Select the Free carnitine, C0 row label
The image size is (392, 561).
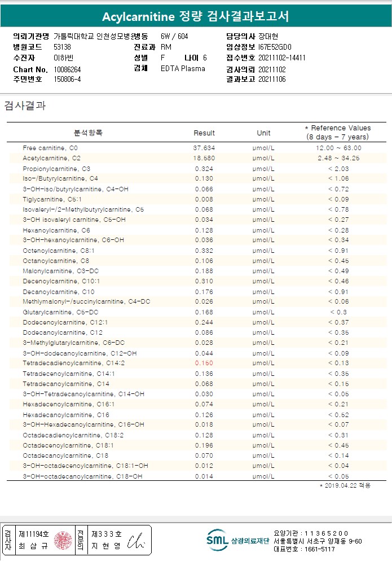pyautogui.click(x=50, y=148)
